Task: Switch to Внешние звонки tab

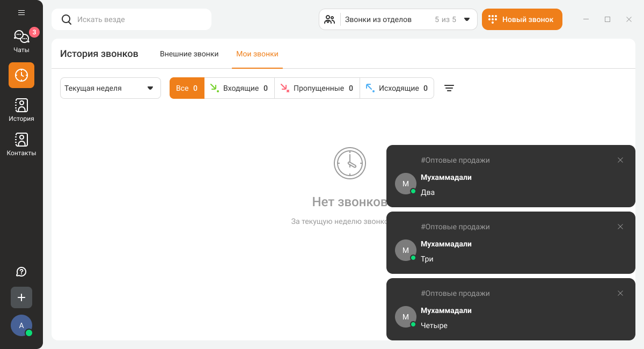Action: click(189, 54)
